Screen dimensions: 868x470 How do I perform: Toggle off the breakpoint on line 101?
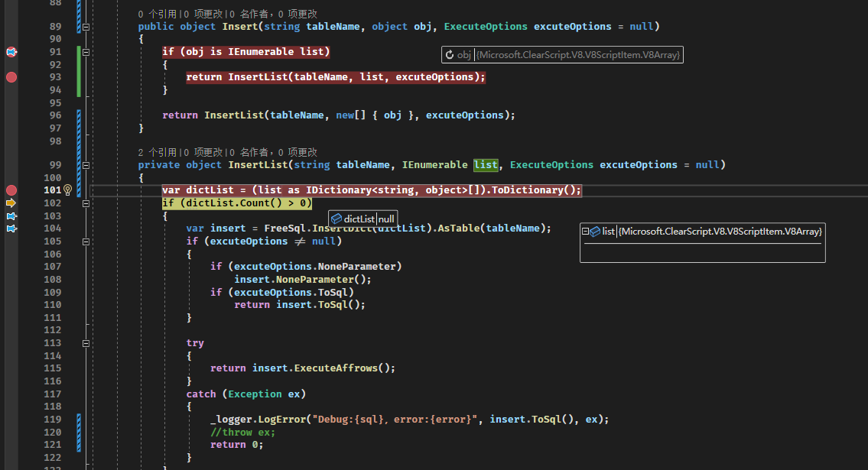pos(11,190)
